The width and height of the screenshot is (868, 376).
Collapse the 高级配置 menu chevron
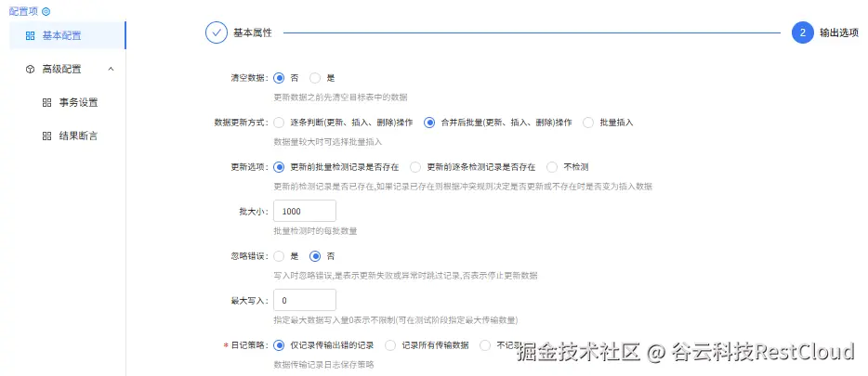[x=111, y=69]
